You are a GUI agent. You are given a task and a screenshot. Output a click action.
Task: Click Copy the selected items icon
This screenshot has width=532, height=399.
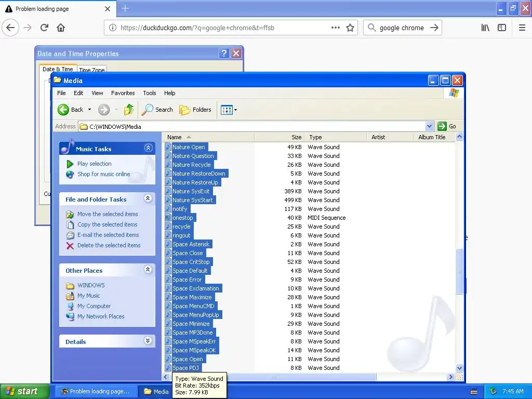[70, 224]
